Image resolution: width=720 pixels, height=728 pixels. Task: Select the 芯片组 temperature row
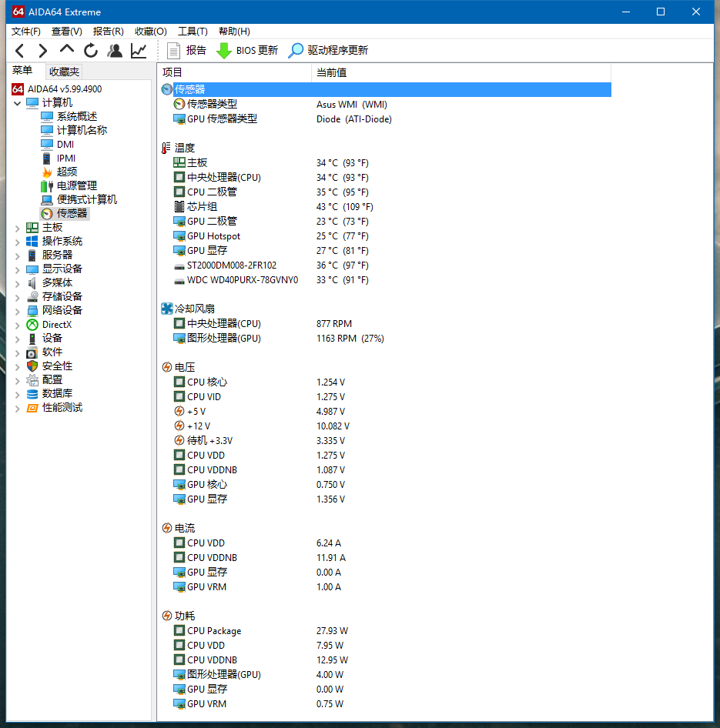click(x=386, y=206)
